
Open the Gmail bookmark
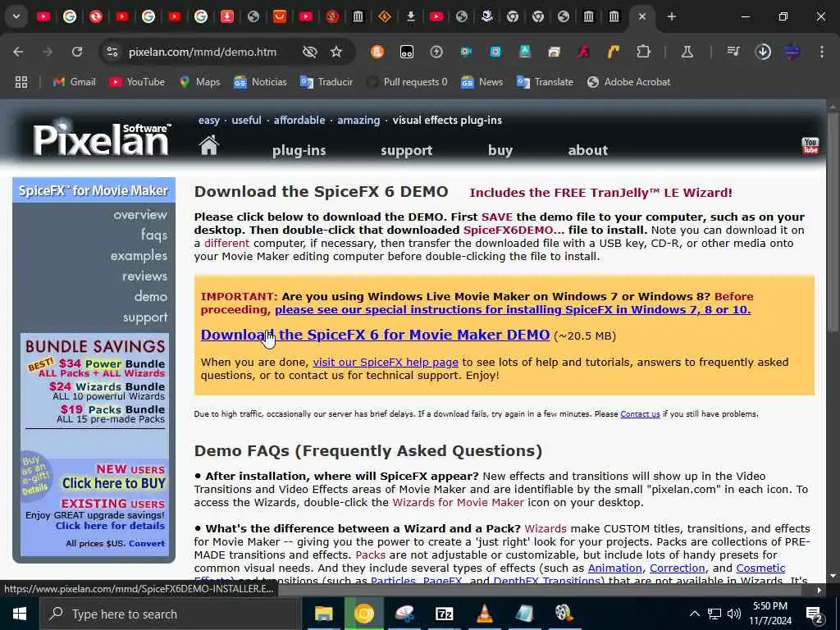click(75, 82)
